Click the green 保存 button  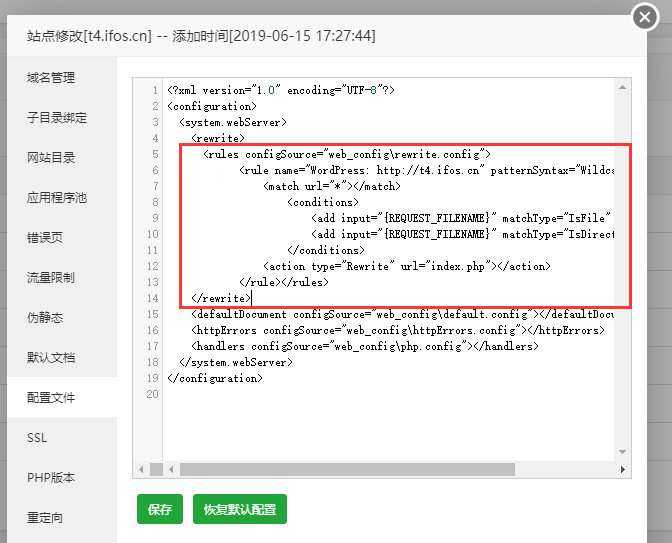click(x=160, y=509)
